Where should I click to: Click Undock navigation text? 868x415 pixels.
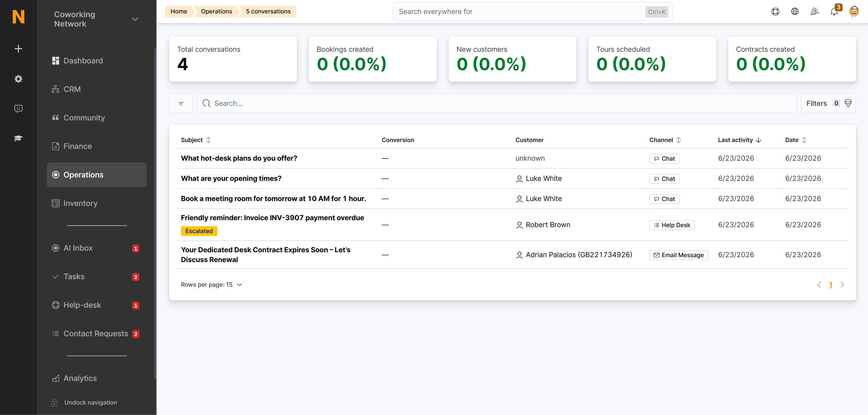[91, 403]
